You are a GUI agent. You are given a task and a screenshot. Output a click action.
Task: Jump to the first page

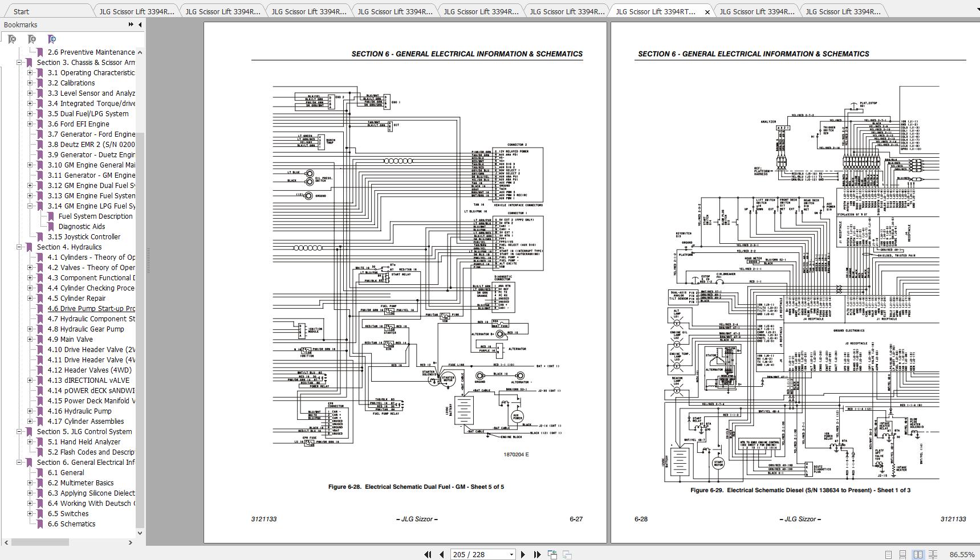pos(428,554)
